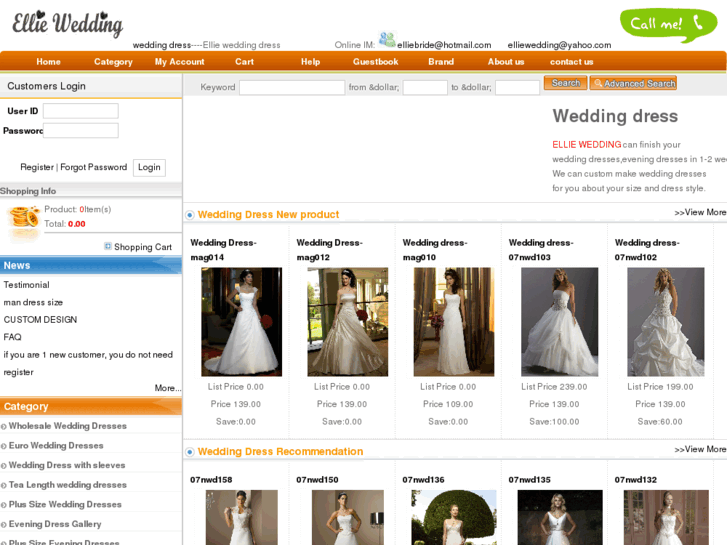Click the Wedding dress-mag010 title link
Viewport: 727px width, 545px height.
coord(435,250)
